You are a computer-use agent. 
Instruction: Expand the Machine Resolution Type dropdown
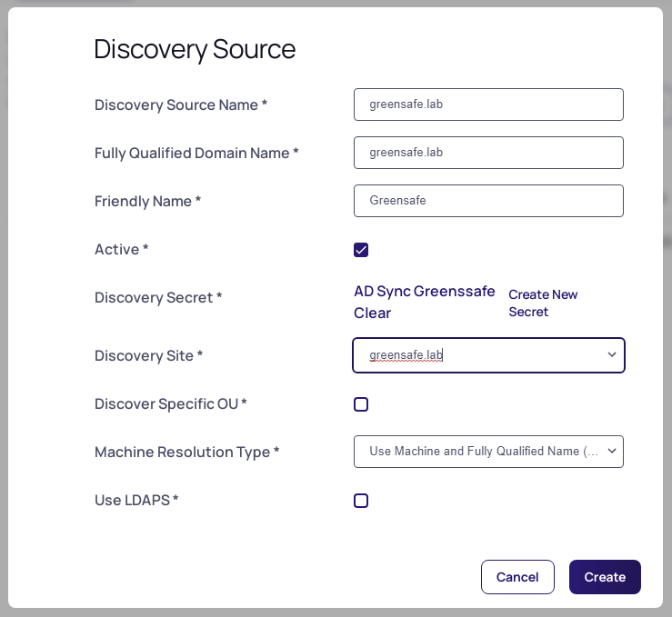click(488, 452)
